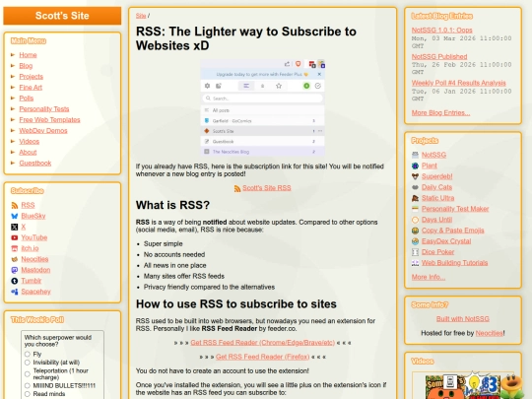Open the Mastodon subscribe link text
The image size is (532, 399).
[x=35, y=270]
